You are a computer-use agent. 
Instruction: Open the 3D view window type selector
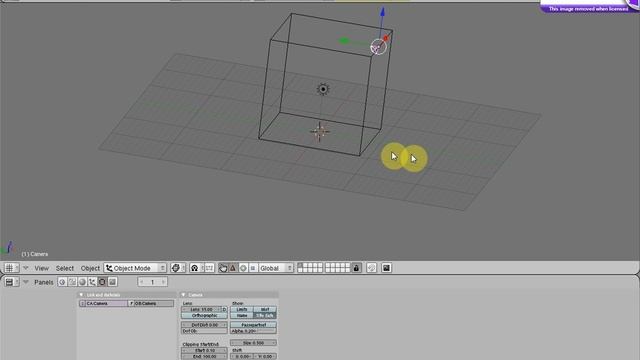11,268
